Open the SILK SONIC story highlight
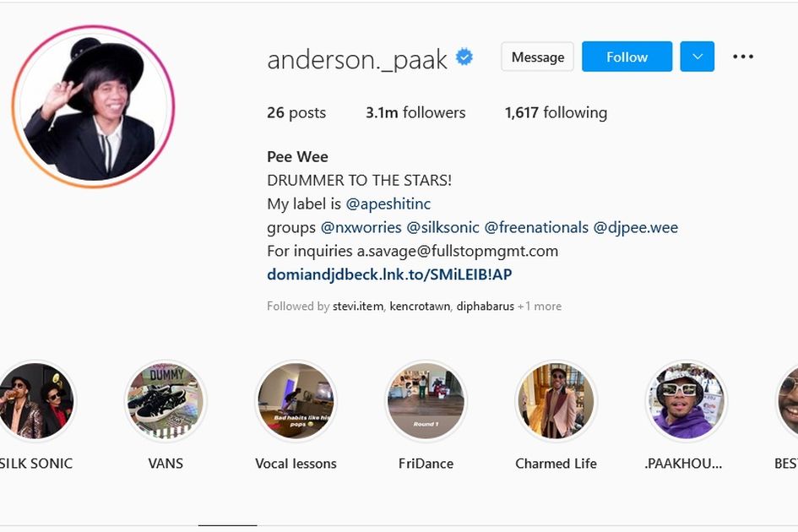 (x=35, y=401)
